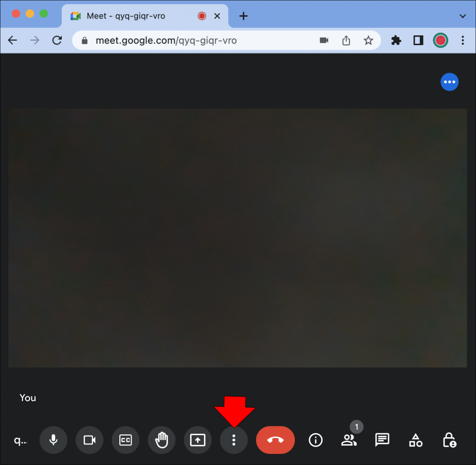Open the participants list showing 1 person
476x465 pixels.
coord(349,440)
